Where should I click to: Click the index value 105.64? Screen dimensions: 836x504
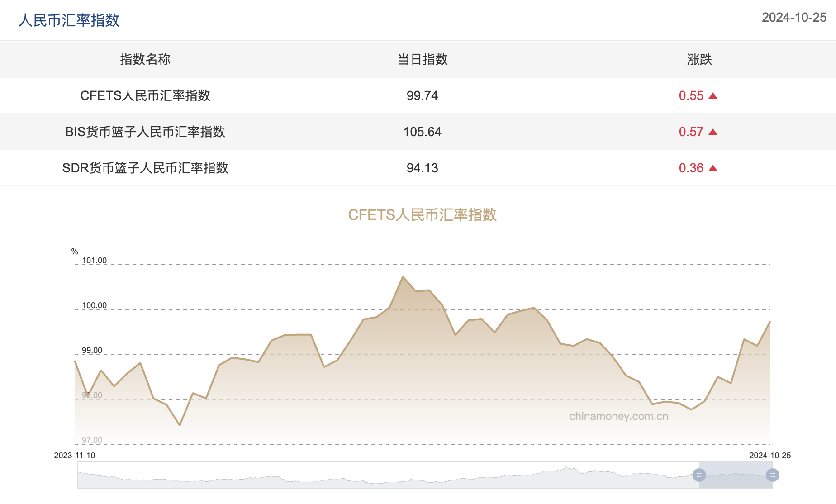[x=423, y=132]
